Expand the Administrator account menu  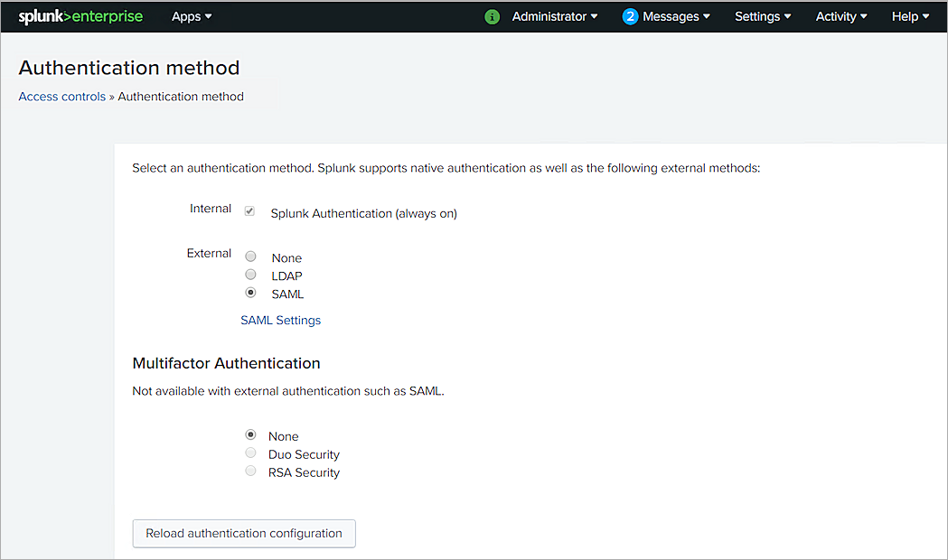click(x=554, y=16)
